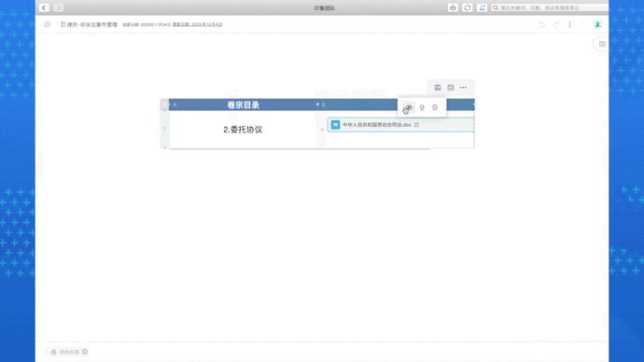Screen dimensions: 644x362
Task: Open the notification bell
Action: point(482,7)
